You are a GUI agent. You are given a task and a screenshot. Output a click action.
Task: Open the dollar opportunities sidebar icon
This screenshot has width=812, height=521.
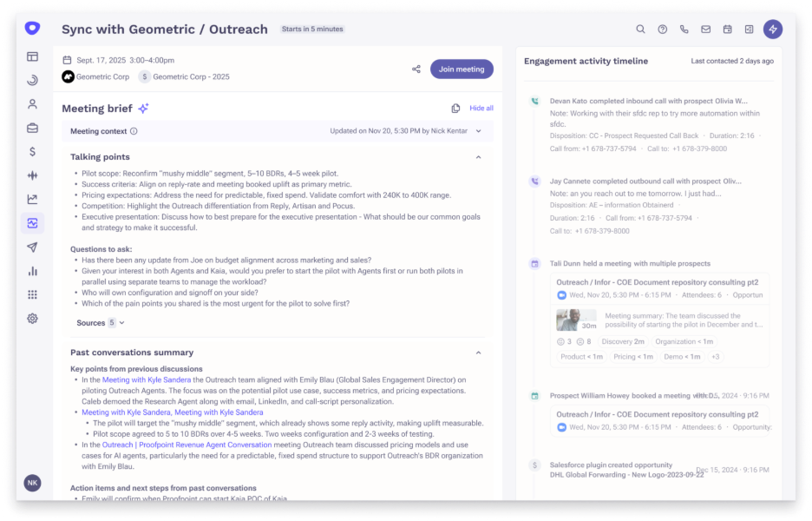point(32,151)
